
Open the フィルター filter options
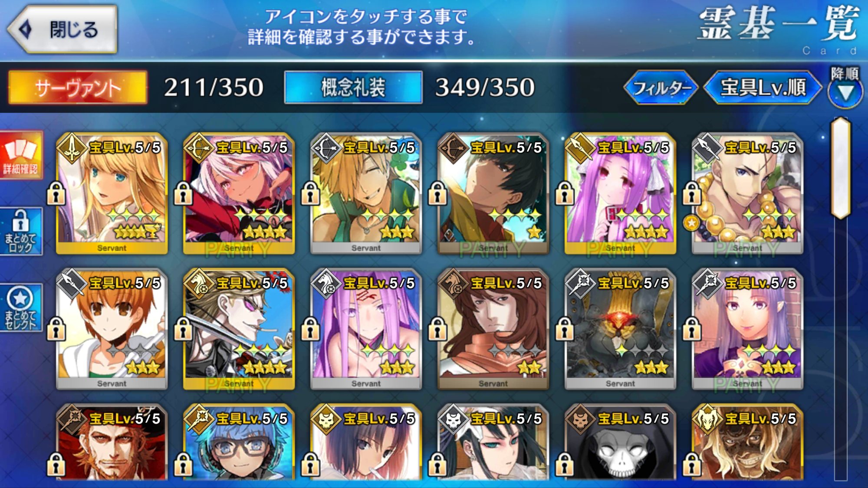661,88
